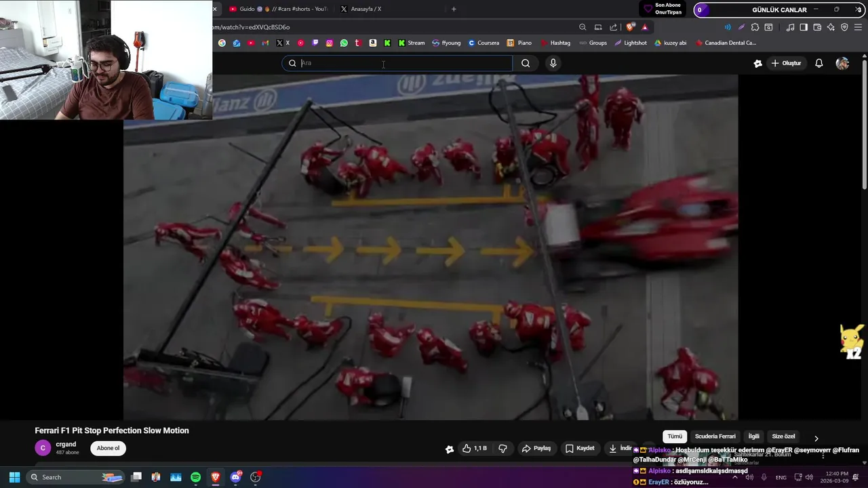Dislike the video with thumbs down
868x488 pixels.
click(502, 448)
